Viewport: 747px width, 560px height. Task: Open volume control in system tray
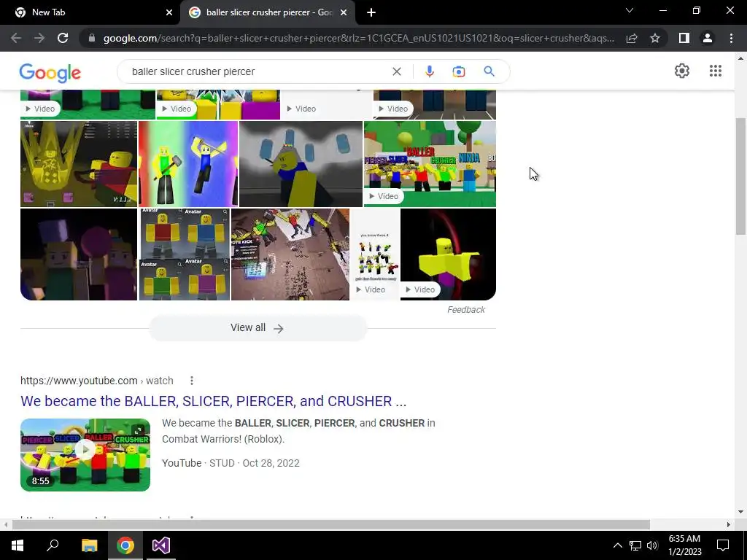[652, 545]
